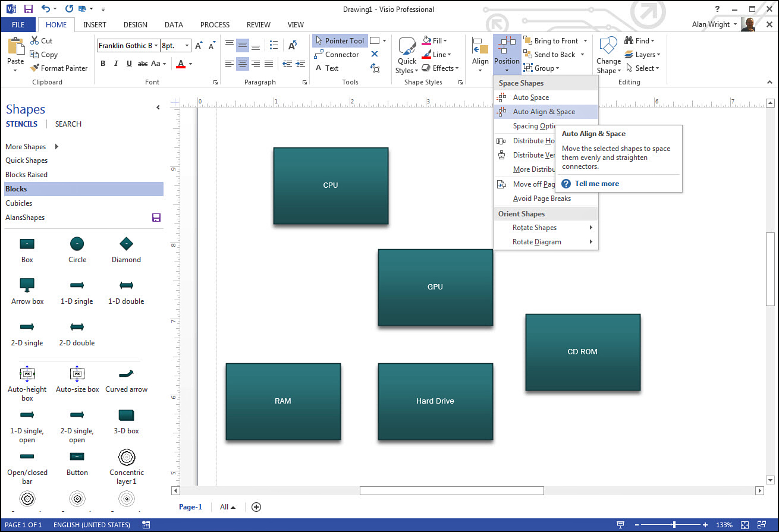Click the Tell me more link
This screenshot has width=779, height=532.
(x=596, y=184)
